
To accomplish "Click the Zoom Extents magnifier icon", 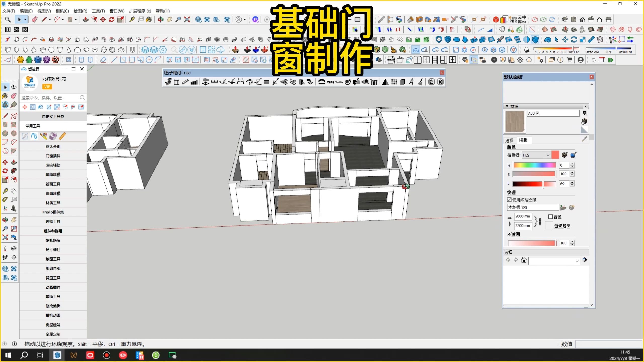I will [x=187, y=19].
